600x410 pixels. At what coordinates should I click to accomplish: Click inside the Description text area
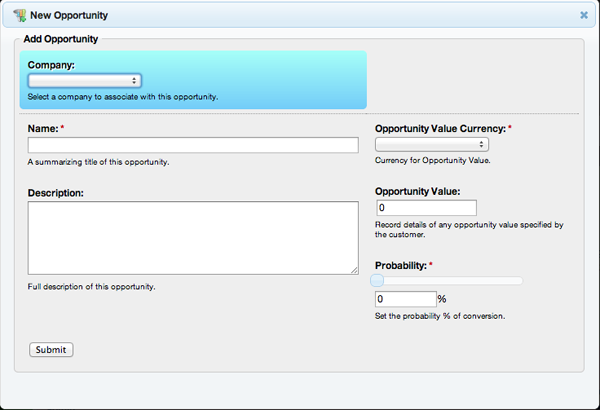[193, 237]
